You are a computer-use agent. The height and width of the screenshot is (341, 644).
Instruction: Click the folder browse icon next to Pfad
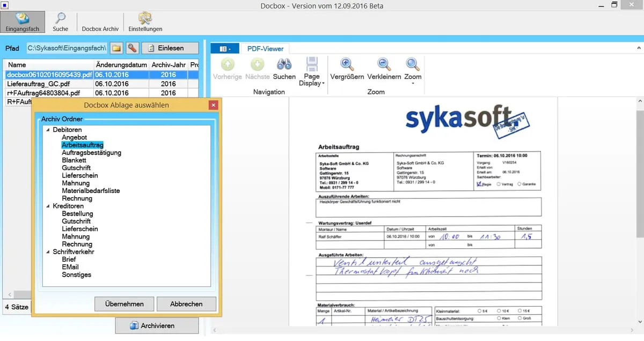click(116, 48)
